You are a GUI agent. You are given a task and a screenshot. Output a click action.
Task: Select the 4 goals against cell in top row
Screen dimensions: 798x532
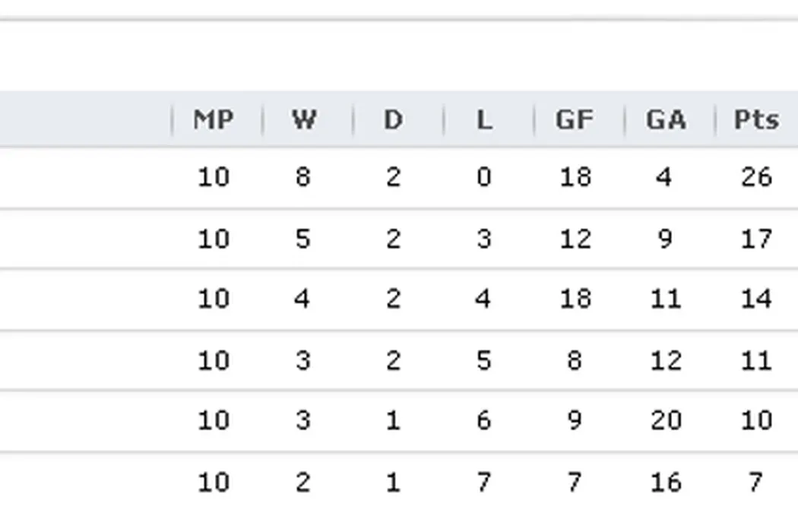pos(665,177)
